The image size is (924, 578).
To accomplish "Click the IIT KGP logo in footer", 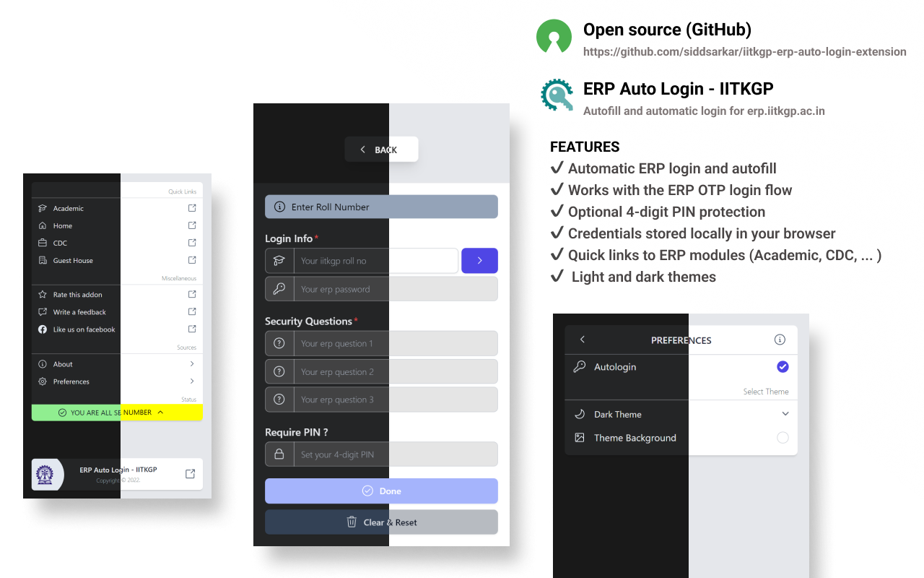I will (45, 475).
